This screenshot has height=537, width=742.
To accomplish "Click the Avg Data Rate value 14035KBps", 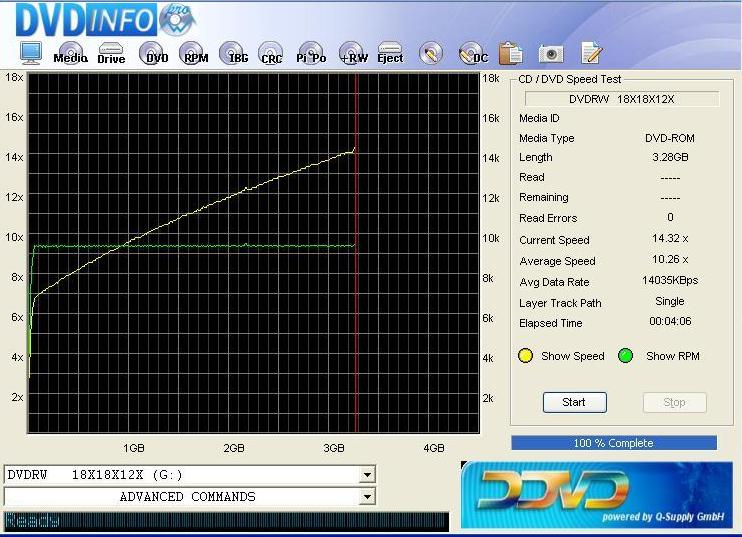I will coord(670,281).
